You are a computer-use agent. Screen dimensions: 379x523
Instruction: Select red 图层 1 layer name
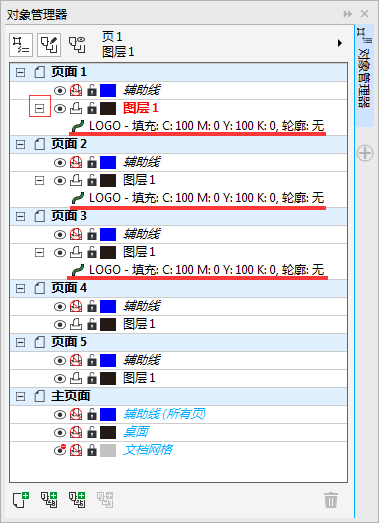(x=140, y=108)
